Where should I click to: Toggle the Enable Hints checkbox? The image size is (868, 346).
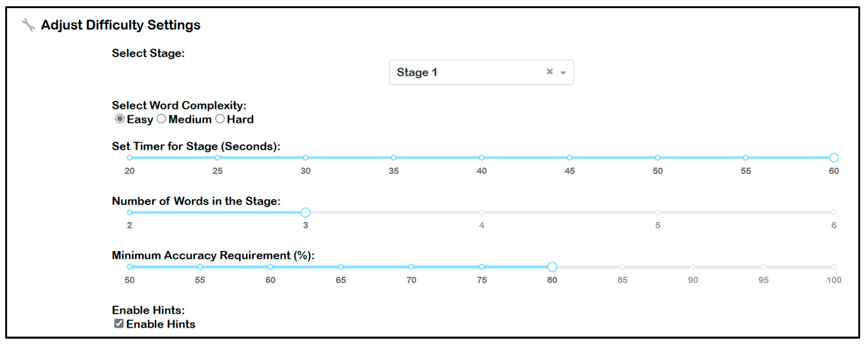(119, 324)
